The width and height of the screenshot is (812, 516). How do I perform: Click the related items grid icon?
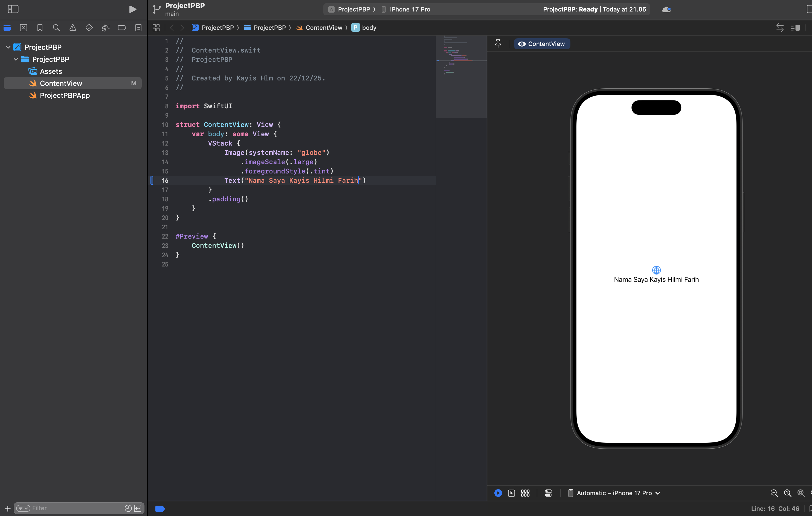(156, 28)
